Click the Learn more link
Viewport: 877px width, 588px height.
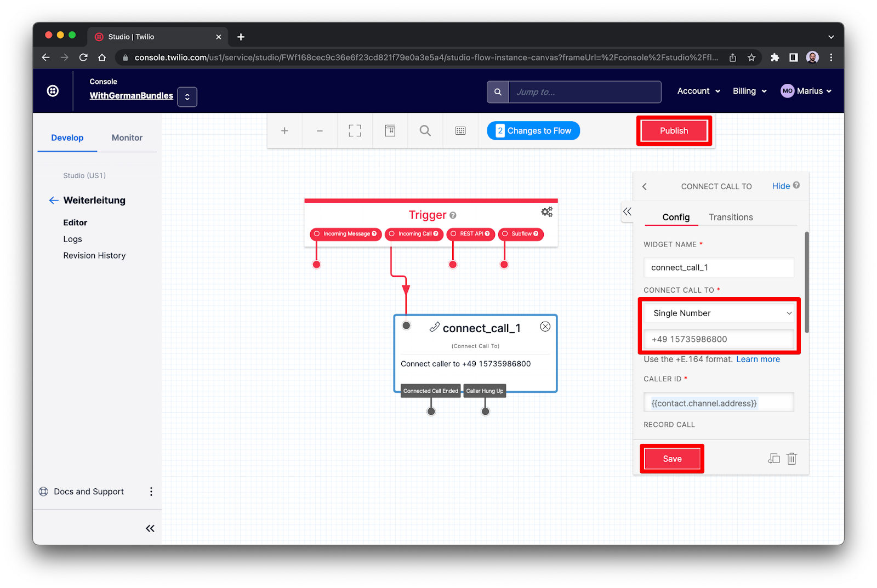coord(758,359)
